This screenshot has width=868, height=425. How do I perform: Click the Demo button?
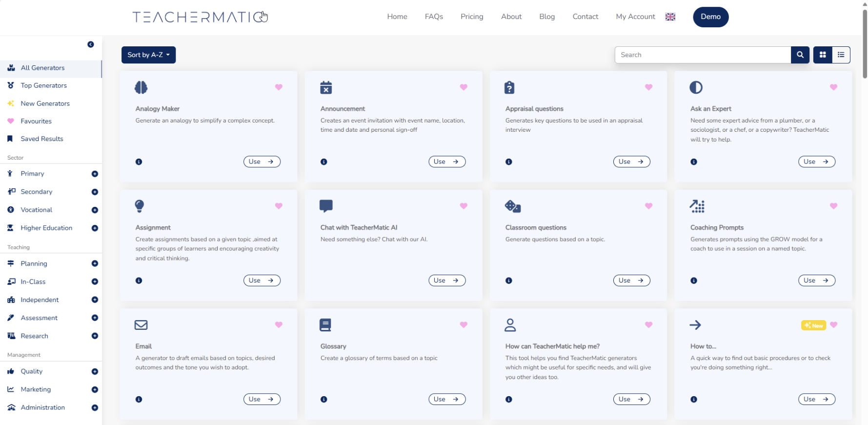point(711,17)
